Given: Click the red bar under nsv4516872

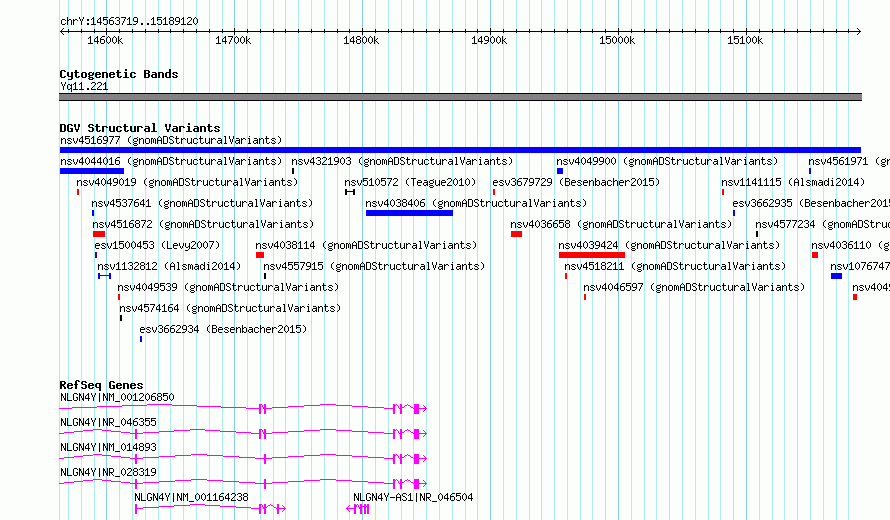Looking at the screenshot, I should click(x=99, y=234).
